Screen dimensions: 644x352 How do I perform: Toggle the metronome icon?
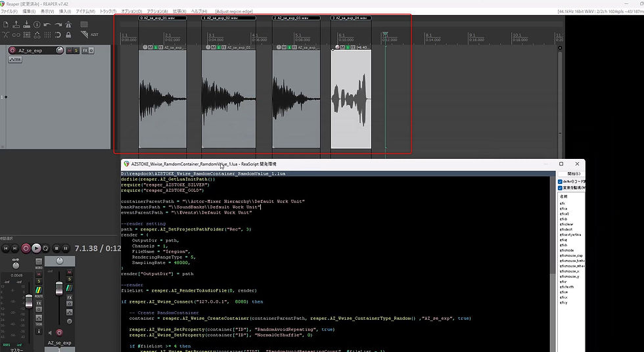pos(68,24)
